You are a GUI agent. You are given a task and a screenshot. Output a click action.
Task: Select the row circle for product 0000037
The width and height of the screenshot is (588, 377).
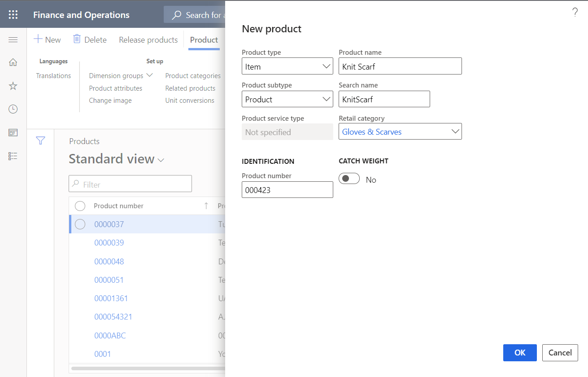[80, 224]
